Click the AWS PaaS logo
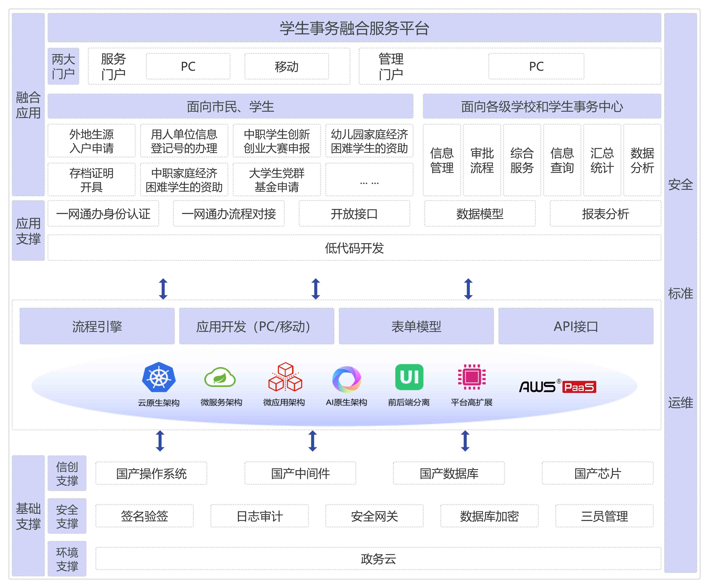The height and width of the screenshot is (588, 709). click(557, 387)
